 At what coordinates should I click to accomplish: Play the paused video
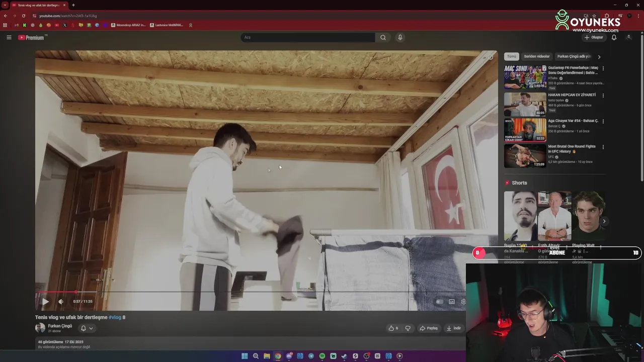[45, 302]
